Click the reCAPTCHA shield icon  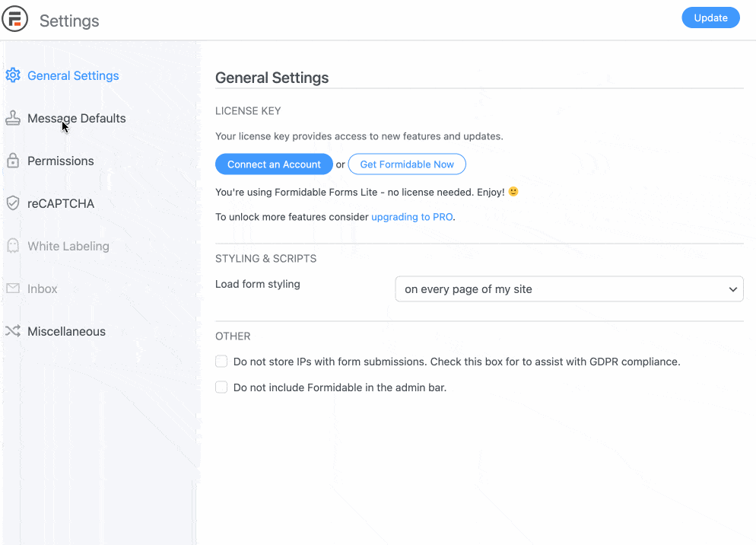click(13, 203)
